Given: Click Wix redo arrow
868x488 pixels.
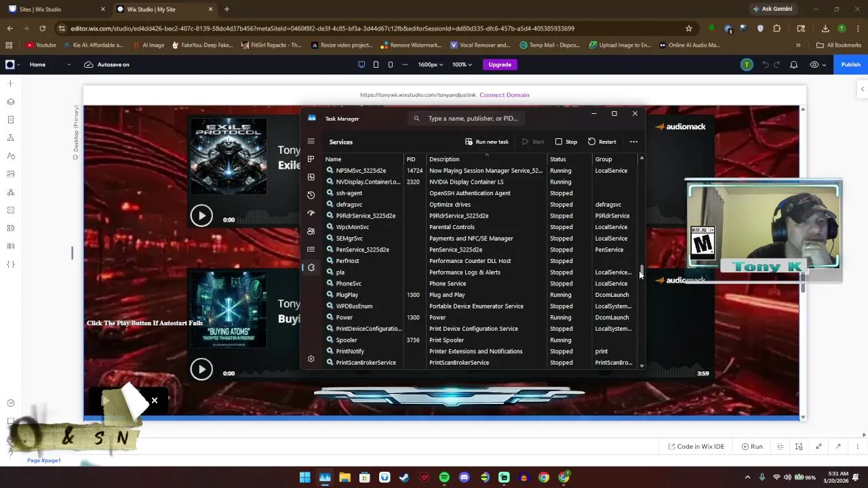Looking at the screenshot, I should coord(778,64).
